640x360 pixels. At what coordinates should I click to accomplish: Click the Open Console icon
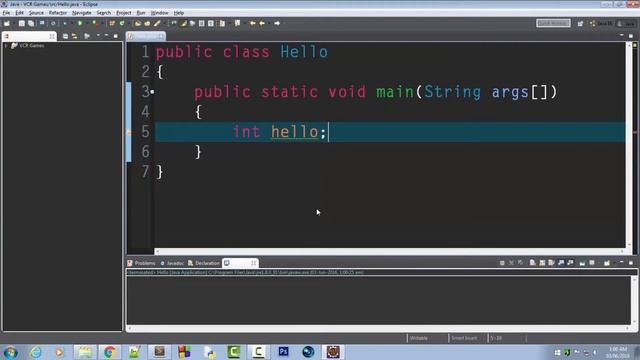pos(607,263)
